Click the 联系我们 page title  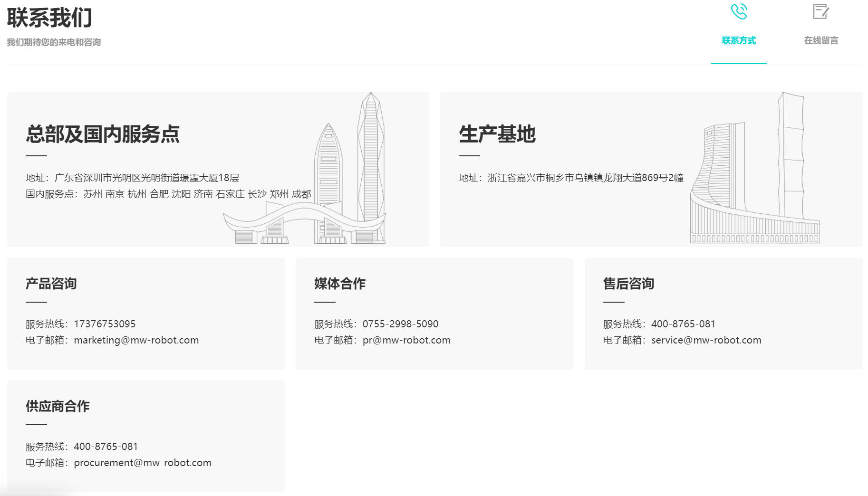pyautogui.click(x=49, y=18)
